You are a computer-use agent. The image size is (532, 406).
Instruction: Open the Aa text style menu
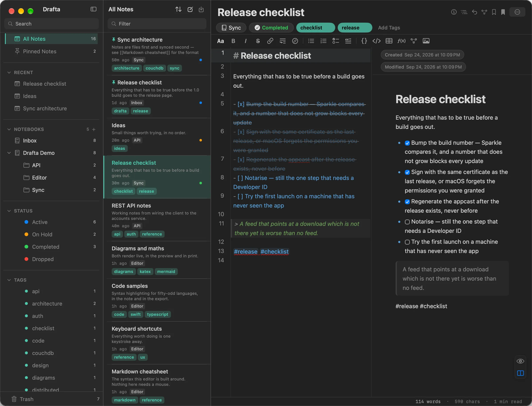[220, 41]
